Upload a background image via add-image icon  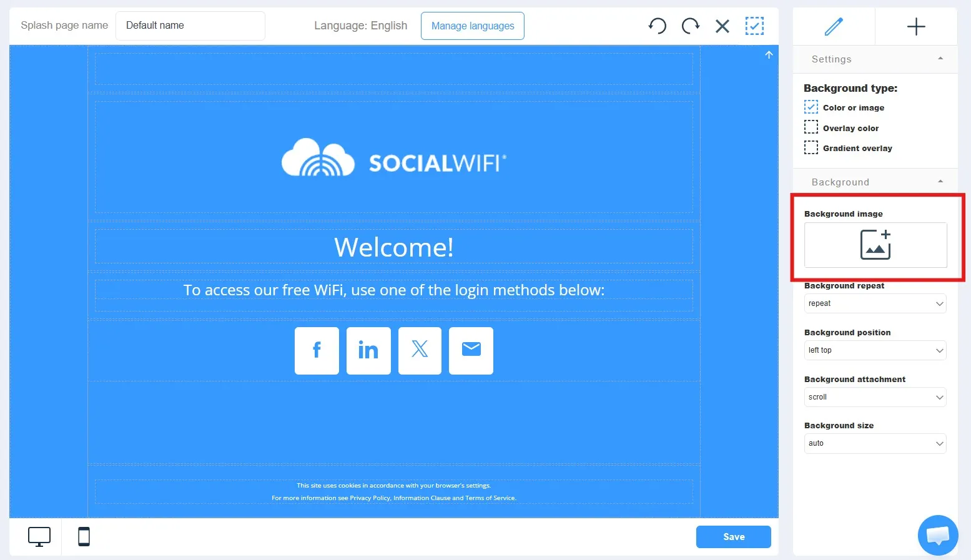click(875, 245)
